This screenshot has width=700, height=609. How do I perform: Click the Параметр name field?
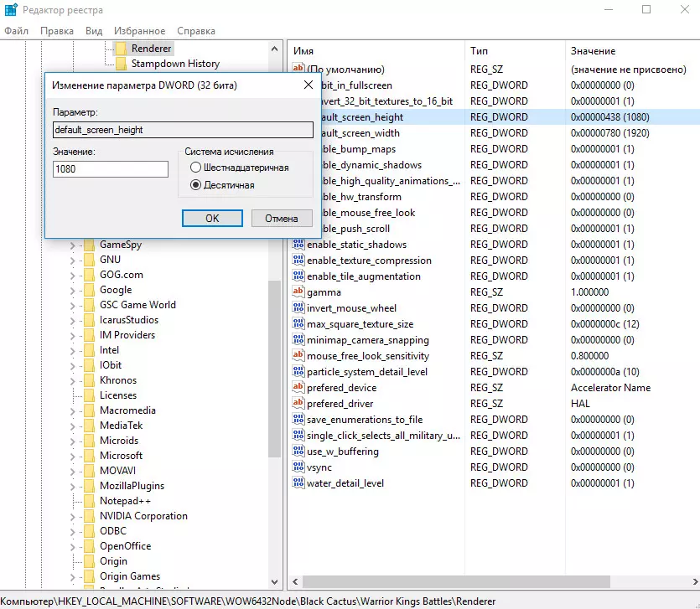coord(183,130)
